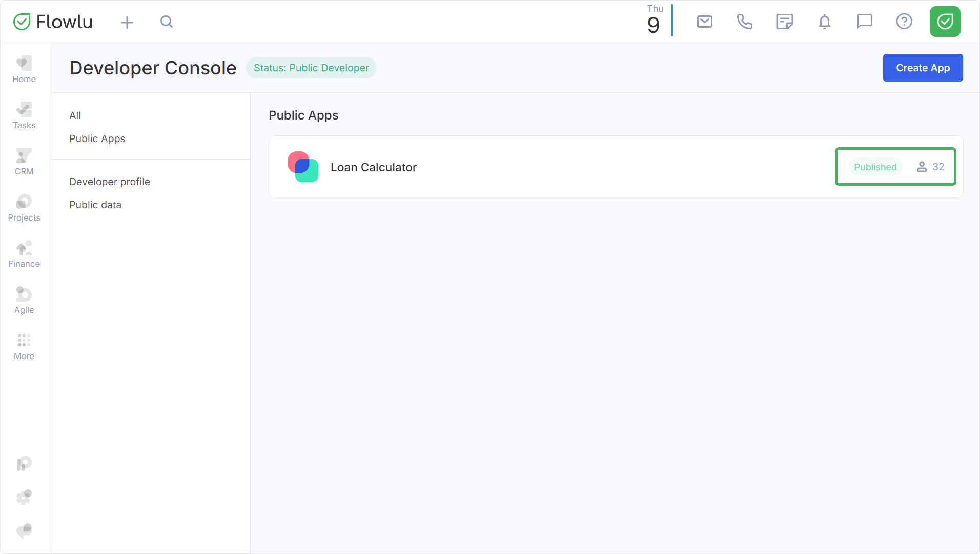Image resolution: width=980 pixels, height=554 pixels.
Task: Open Tasks module in sidebar
Action: (x=24, y=116)
